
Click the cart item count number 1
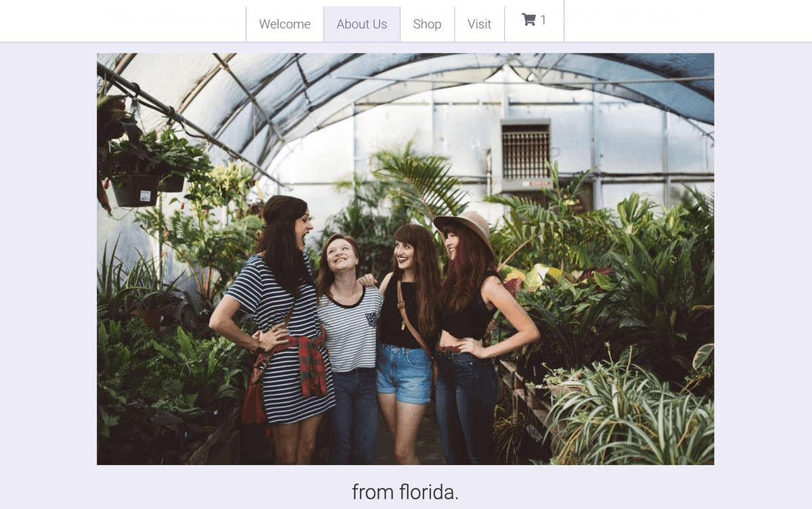click(x=543, y=20)
